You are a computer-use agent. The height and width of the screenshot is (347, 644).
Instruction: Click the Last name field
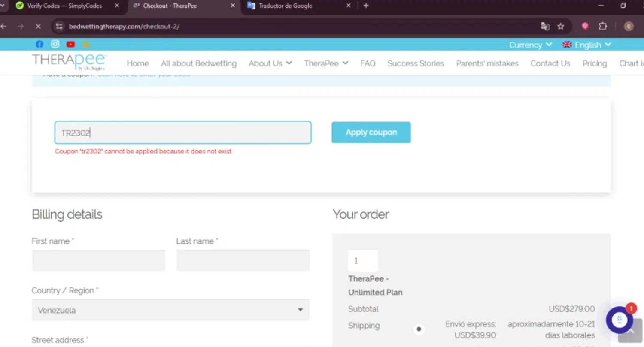pos(243,260)
